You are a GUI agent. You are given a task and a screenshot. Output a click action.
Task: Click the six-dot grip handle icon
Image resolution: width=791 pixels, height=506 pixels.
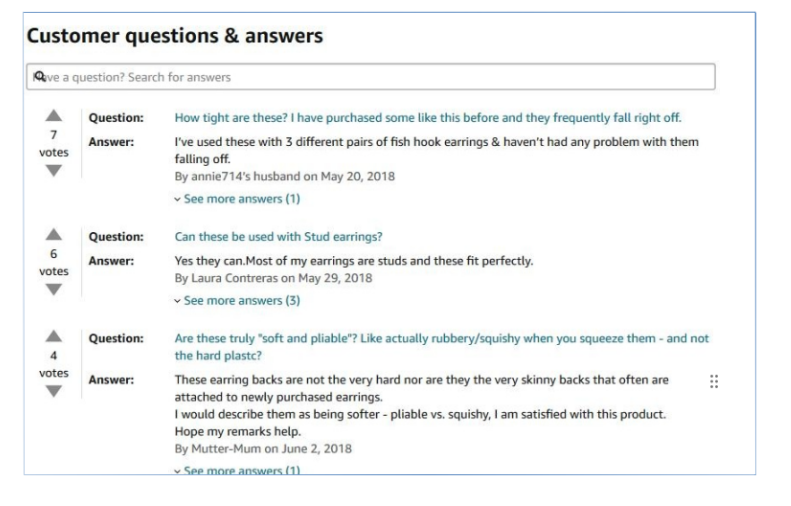713,381
